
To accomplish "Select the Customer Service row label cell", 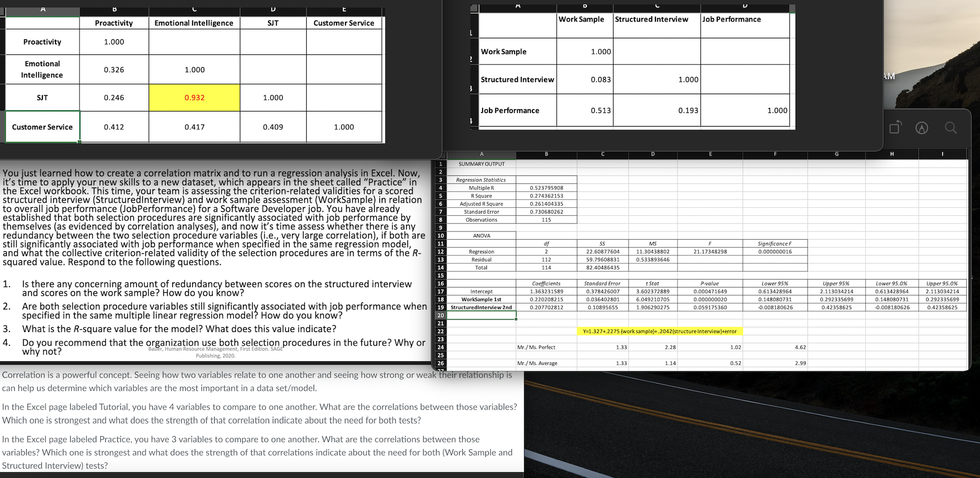I will (x=42, y=127).
